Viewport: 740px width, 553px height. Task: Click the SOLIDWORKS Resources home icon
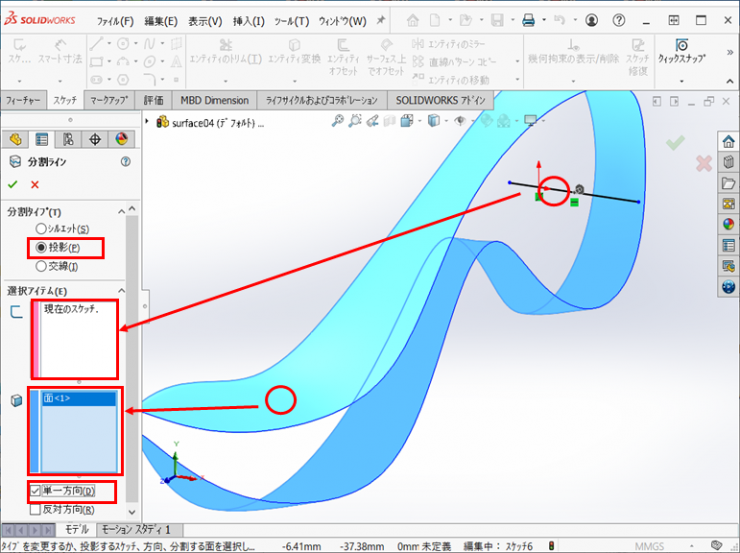click(728, 140)
